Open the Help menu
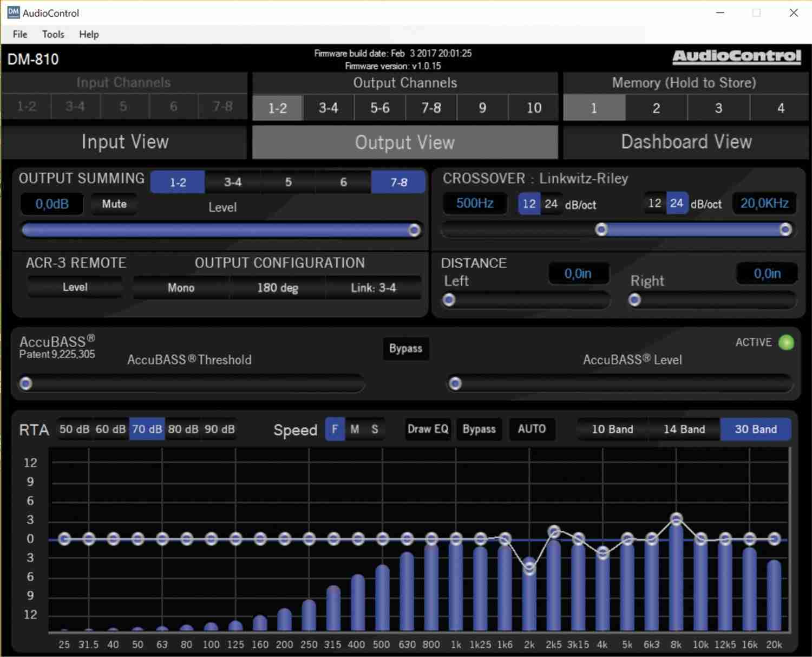The image size is (812, 657). [x=89, y=34]
